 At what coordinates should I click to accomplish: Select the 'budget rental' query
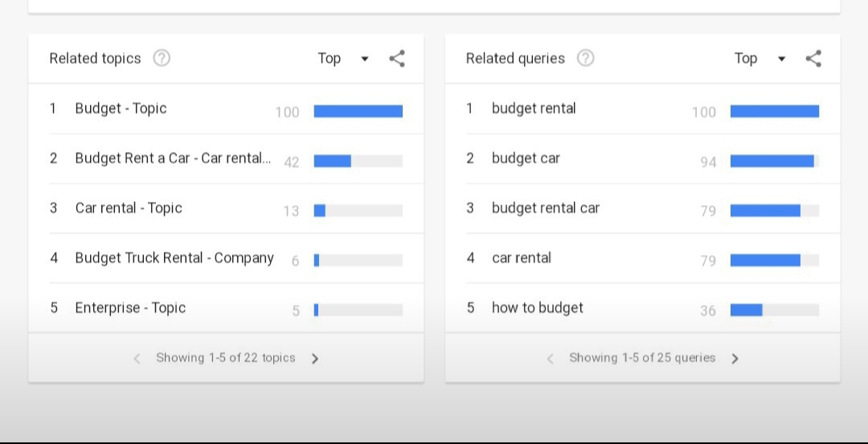pyautogui.click(x=534, y=109)
